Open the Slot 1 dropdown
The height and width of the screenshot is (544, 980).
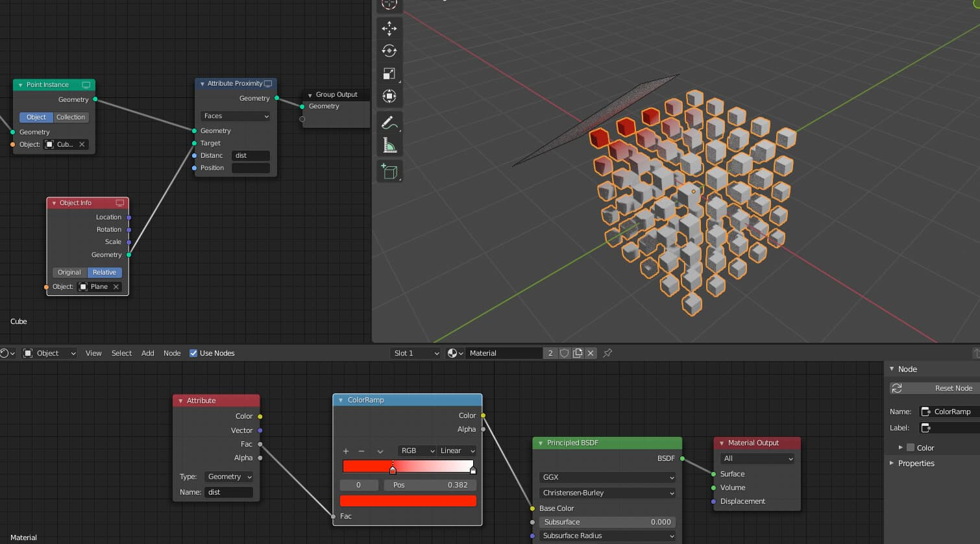[416, 353]
